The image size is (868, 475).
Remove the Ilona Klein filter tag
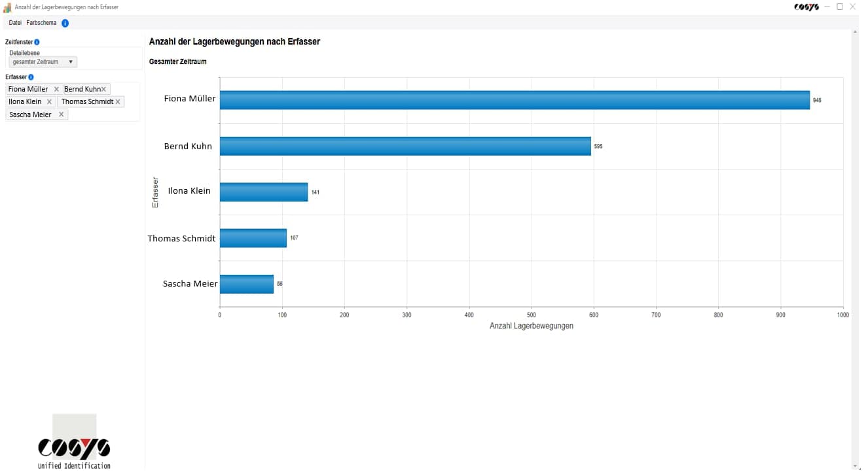49,102
